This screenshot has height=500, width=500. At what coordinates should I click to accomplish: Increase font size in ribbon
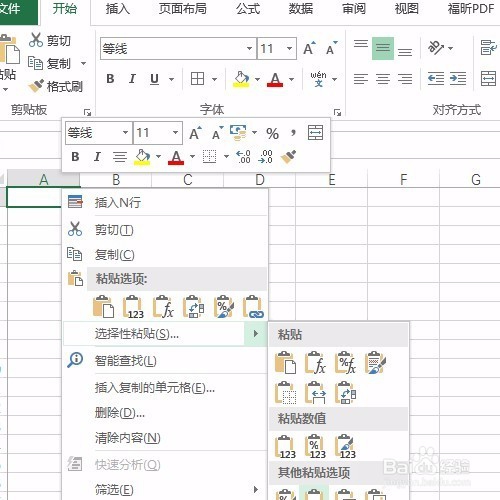pos(309,48)
